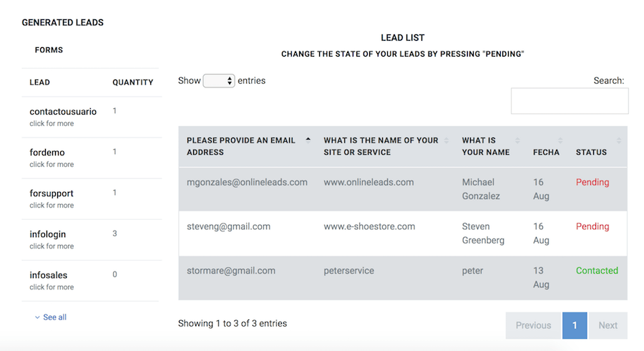Sort by Status column arrow

tap(618, 140)
